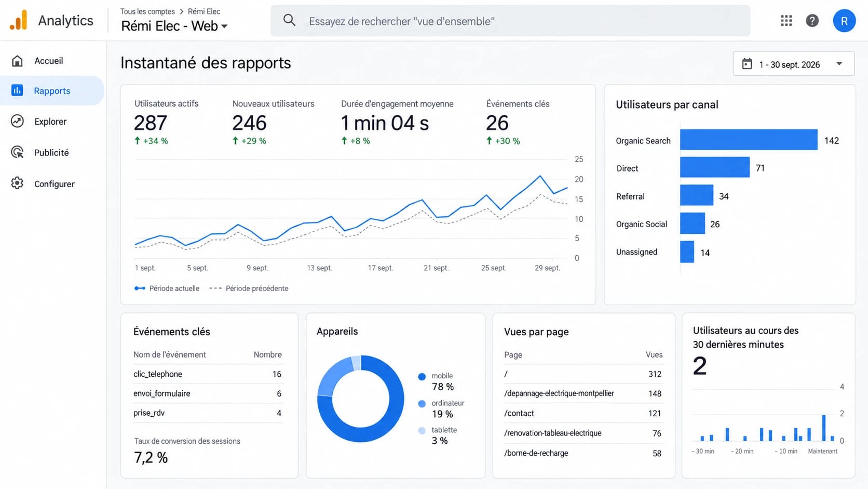Expand the date range dropdown arrow
The height and width of the screenshot is (489, 868).
click(x=839, y=64)
